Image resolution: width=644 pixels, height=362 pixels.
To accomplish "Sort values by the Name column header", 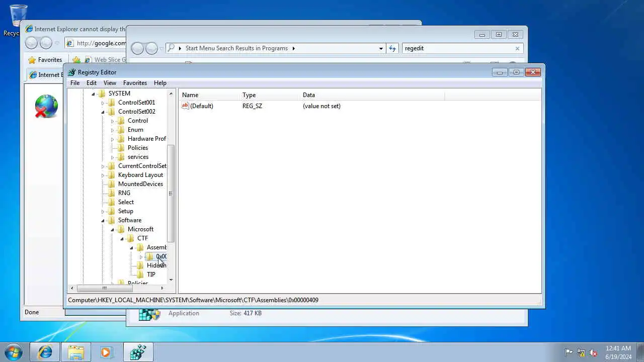I will [x=209, y=95].
